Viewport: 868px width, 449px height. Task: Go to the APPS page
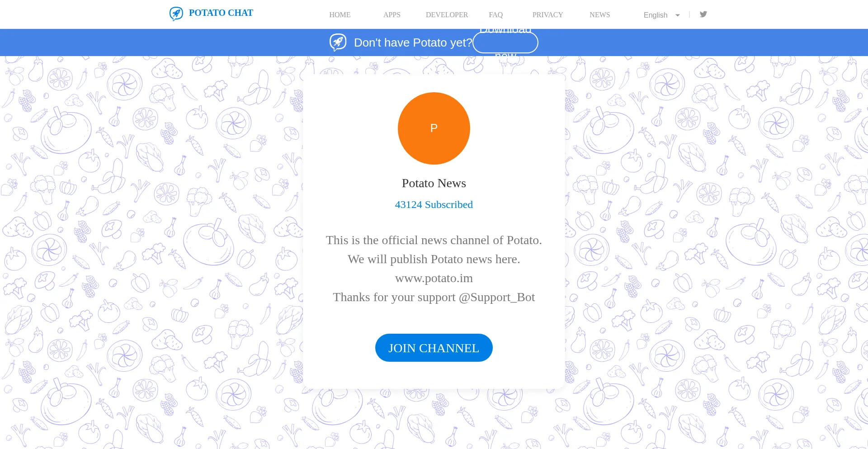(x=392, y=14)
